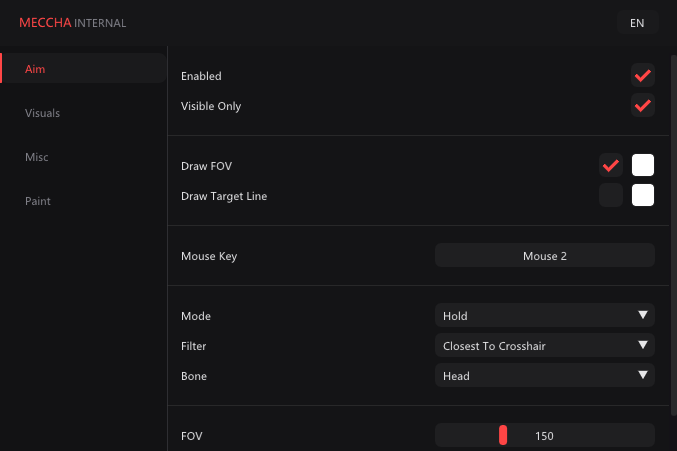Screen dimensions: 677x451
Task: Click the red FOV slider handle
Action: pos(503,435)
